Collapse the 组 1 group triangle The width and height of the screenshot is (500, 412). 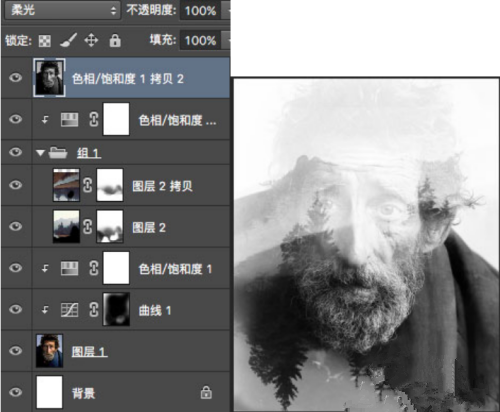pyautogui.click(x=41, y=153)
